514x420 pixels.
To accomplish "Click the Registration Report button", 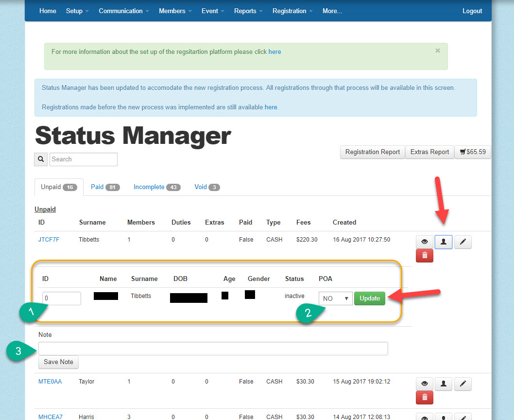I will [x=373, y=152].
